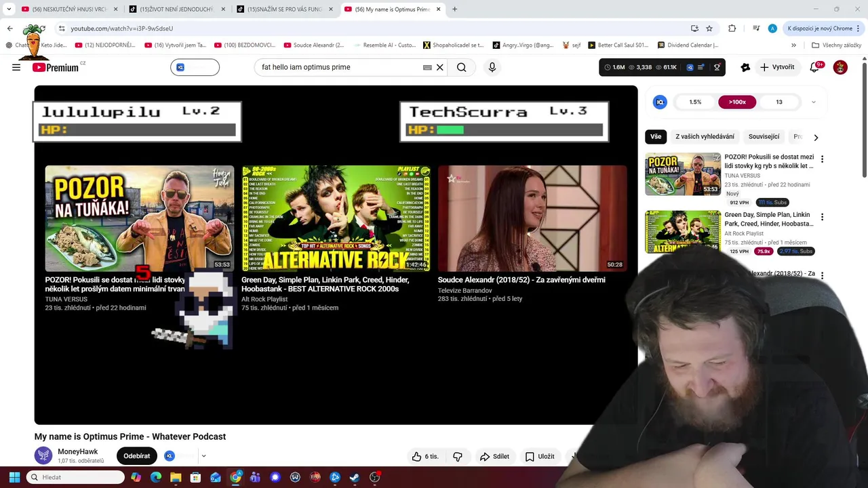Open a new browser tab
868x488 pixels.
tap(454, 9)
